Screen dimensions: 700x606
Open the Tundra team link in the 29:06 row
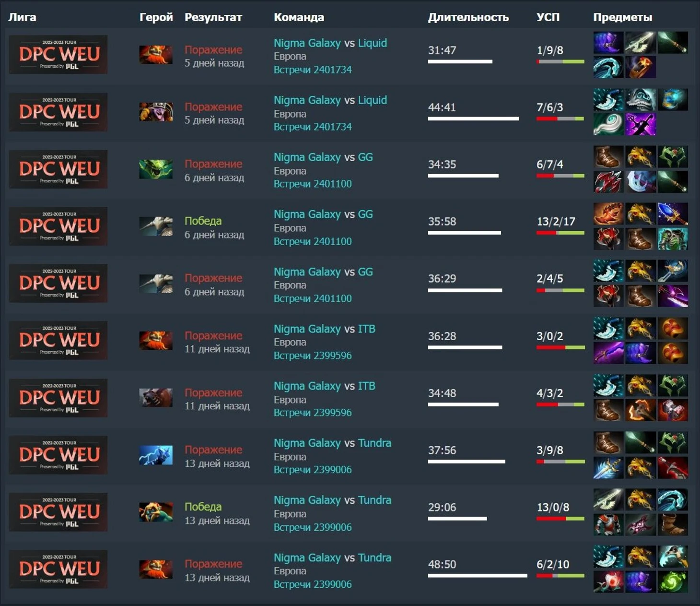(374, 500)
